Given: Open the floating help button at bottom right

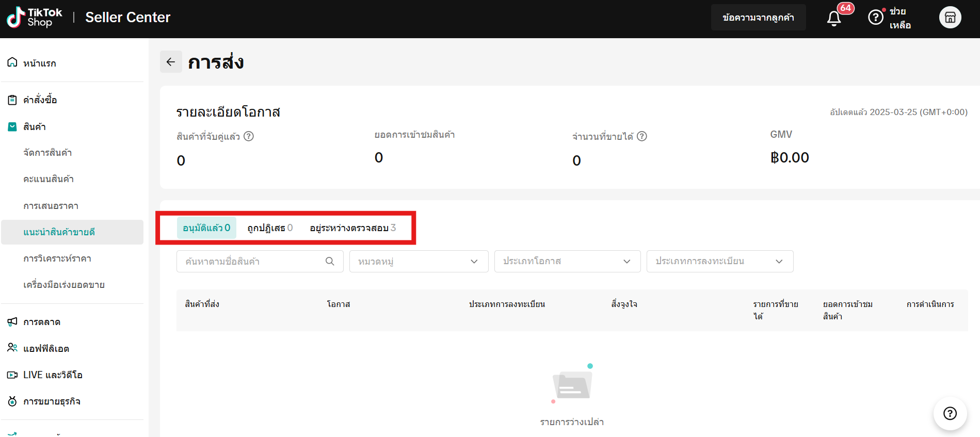Looking at the screenshot, I should pyautogui.click(x=950, y=413).
